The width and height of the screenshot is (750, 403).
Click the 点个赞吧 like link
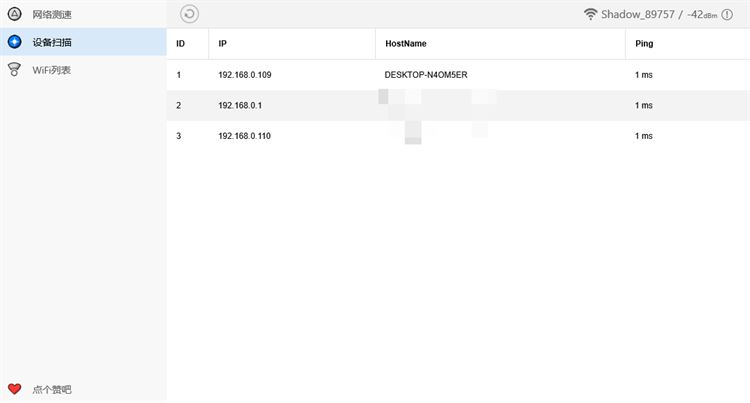(x=52, y=390)
